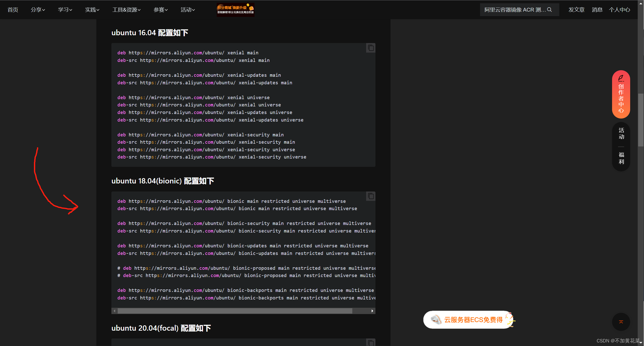Click the 云服务器ECS免费得 promotion banner
Screen dimensions: 644x346
point(468,320)
